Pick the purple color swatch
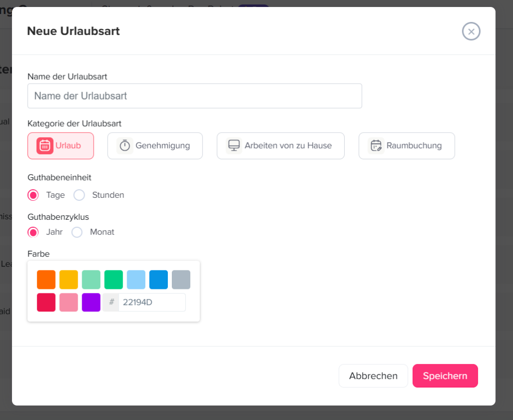 (x=91, y=302)
